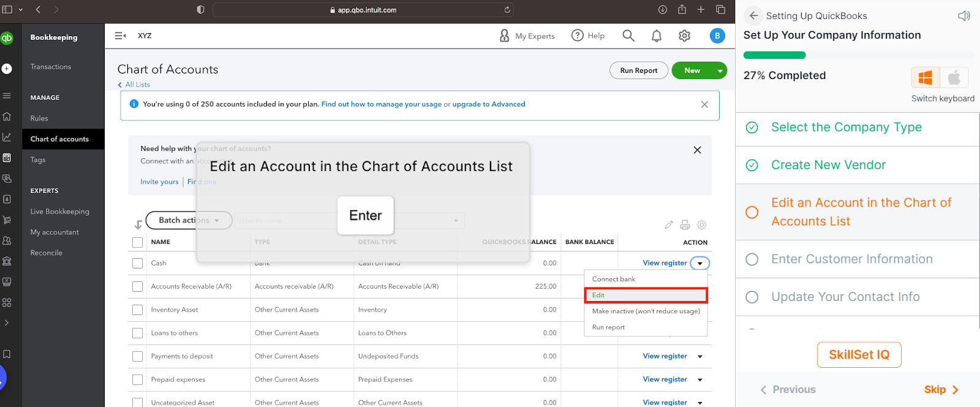Open the browser share icon
The width and height of the screenshot is (980, 407).
682,9
